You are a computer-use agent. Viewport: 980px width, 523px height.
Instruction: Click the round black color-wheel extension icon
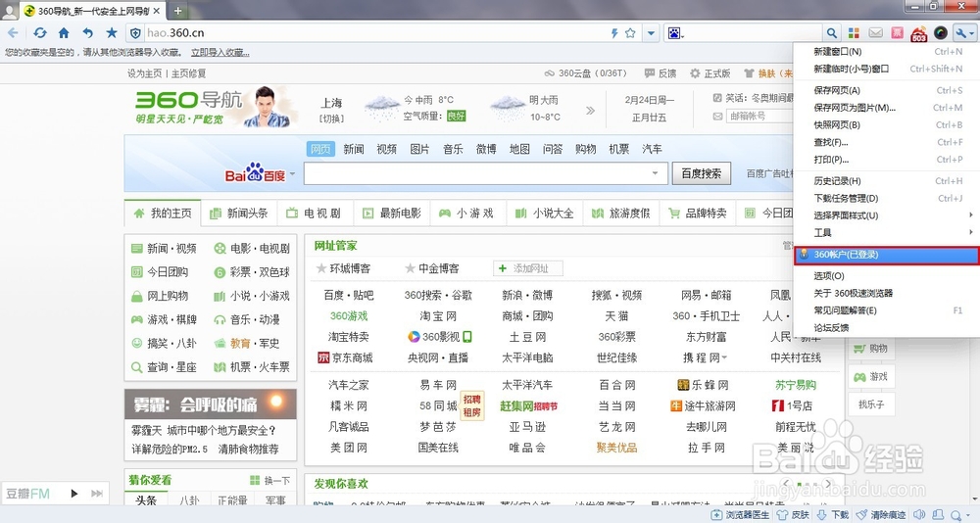941,33
